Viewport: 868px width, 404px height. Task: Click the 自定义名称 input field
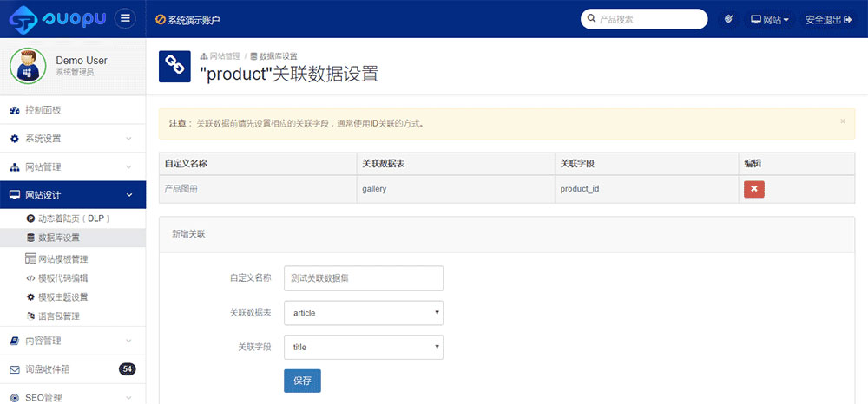(364, 278)
